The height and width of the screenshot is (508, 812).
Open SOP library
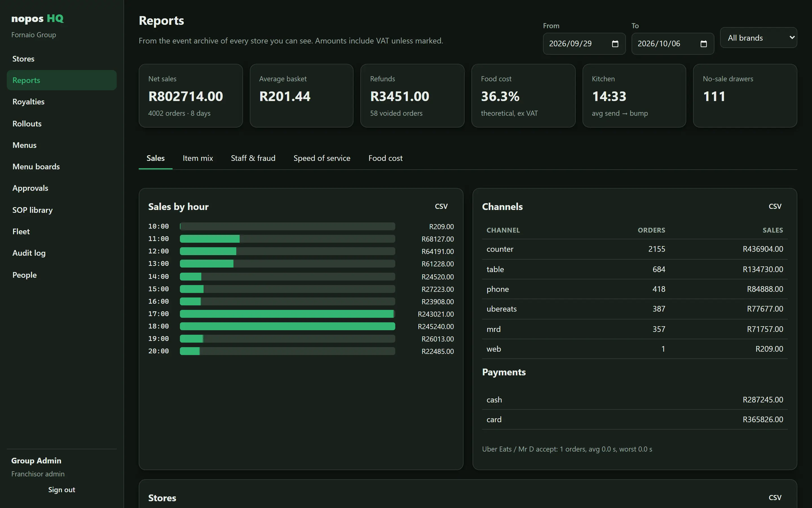point(62,210)
